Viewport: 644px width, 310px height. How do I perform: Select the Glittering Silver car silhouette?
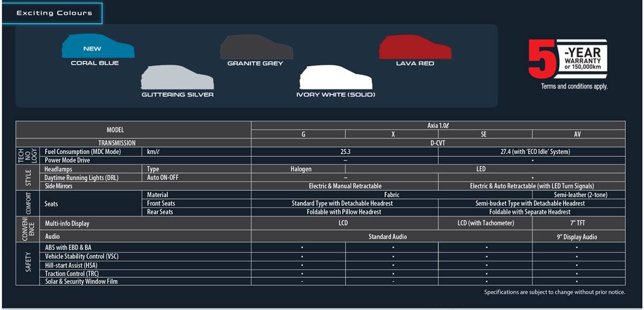177,78
